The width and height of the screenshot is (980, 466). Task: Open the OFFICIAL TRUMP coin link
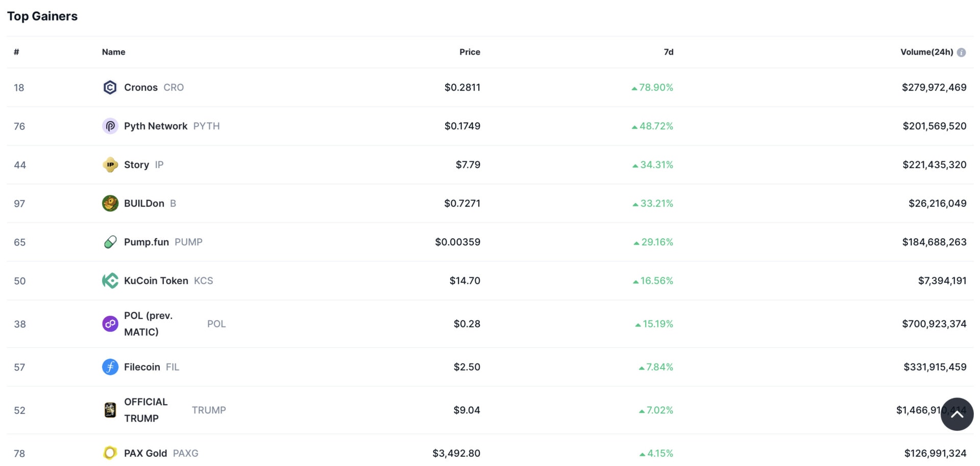[x=146, y=410]
